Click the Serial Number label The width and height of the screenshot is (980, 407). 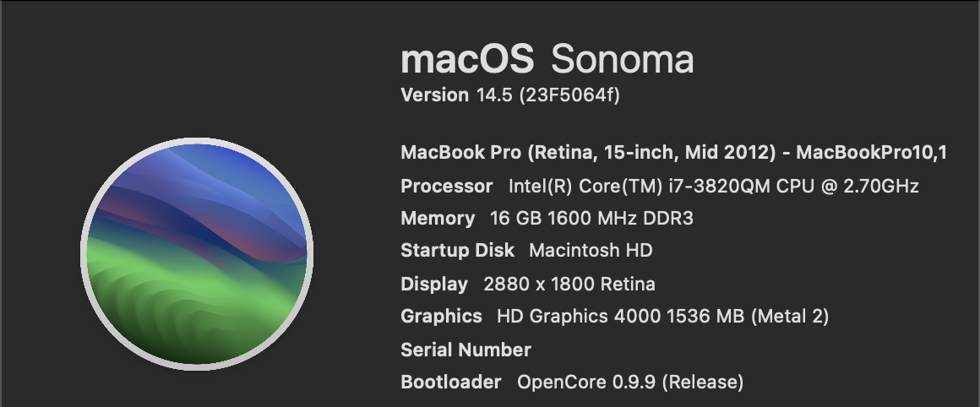465,350
